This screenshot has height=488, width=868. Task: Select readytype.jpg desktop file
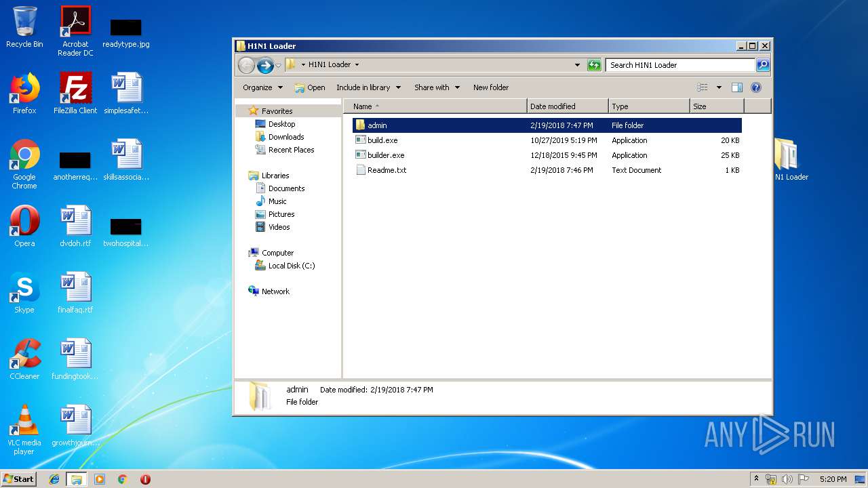(126, 33)
